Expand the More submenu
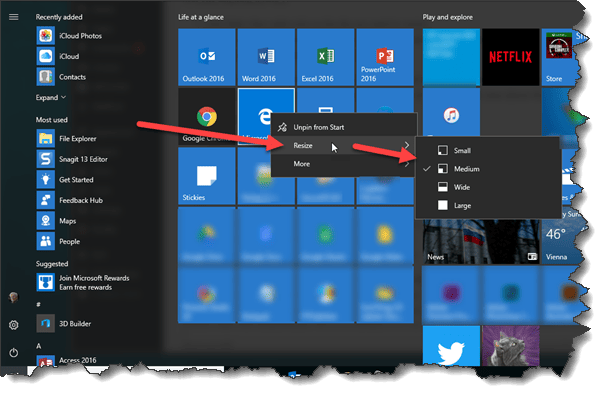The height and width of the screenshot is (404, 615). pyautogui.click(x=340, y=164)
